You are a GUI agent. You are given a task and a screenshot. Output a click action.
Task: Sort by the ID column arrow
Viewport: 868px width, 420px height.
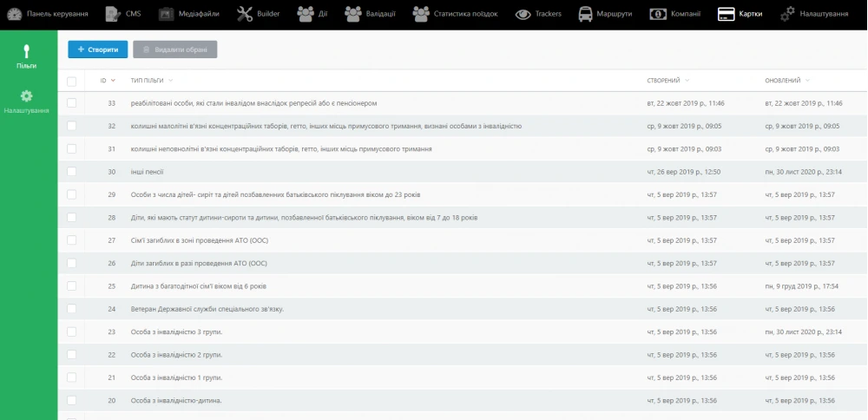tap(113, 81)
